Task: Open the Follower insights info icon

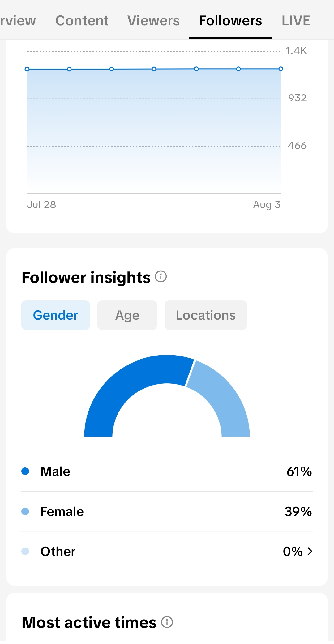Action: coord(161,276)
